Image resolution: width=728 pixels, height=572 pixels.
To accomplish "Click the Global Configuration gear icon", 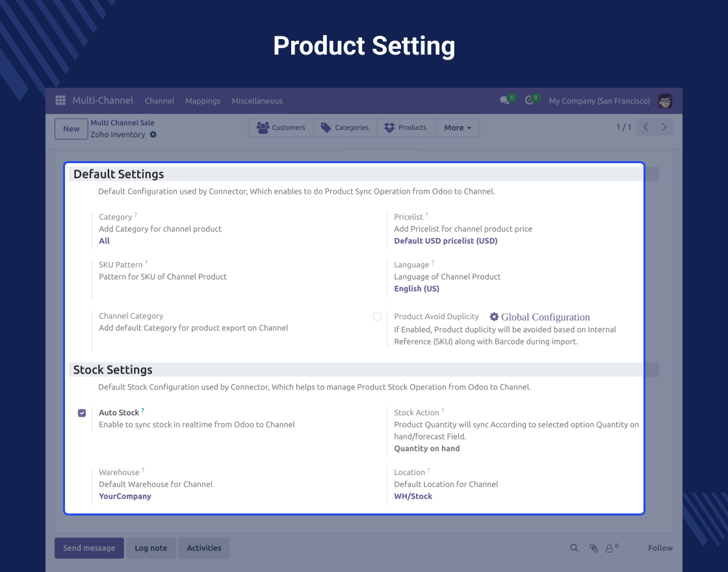I will 494,317.
